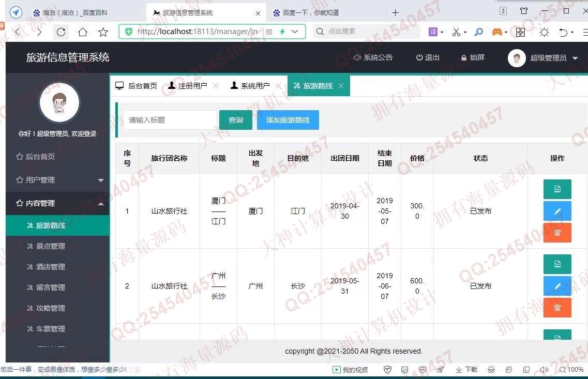Open 留言管理 in sidebar
588x379 pixels.
point(57,287)
